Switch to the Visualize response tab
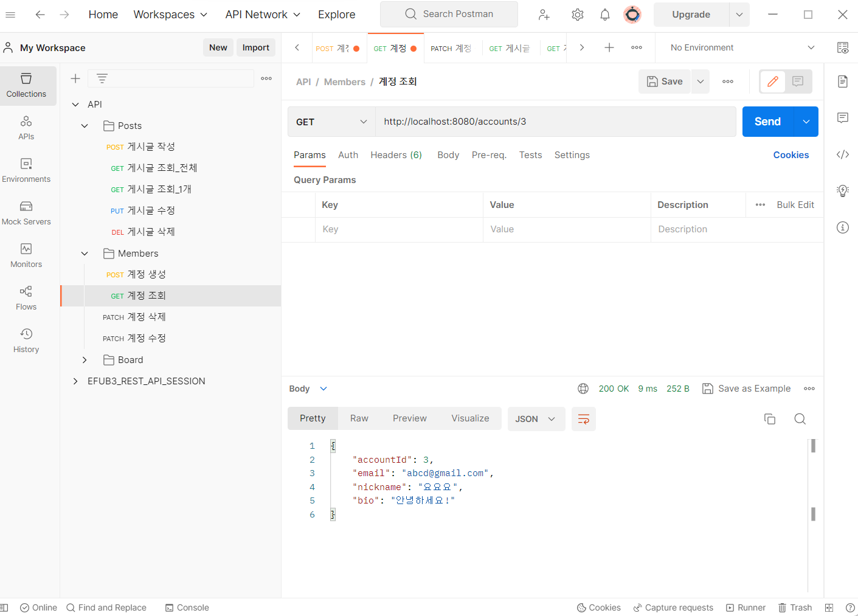This screenshot has height=616, width=858. (x=470, y=418)
